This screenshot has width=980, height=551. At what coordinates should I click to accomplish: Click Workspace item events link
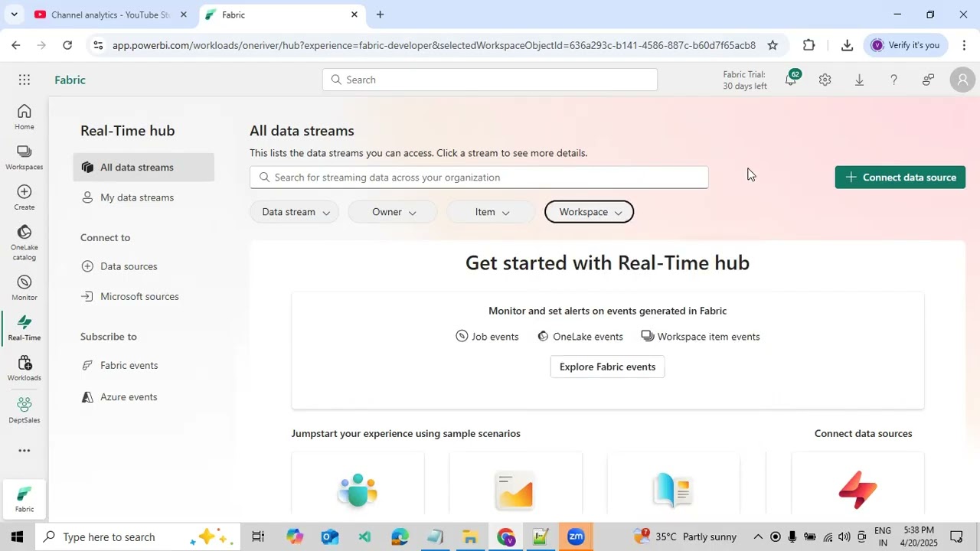point(701,337)
